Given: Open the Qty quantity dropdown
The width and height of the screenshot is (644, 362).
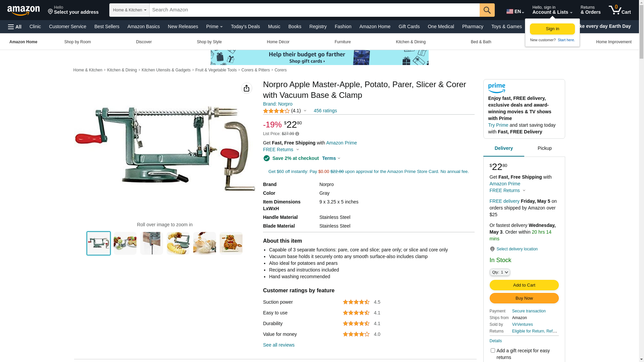Looking at the screenshot, I should pyautogui.click(x=500, y=272).
